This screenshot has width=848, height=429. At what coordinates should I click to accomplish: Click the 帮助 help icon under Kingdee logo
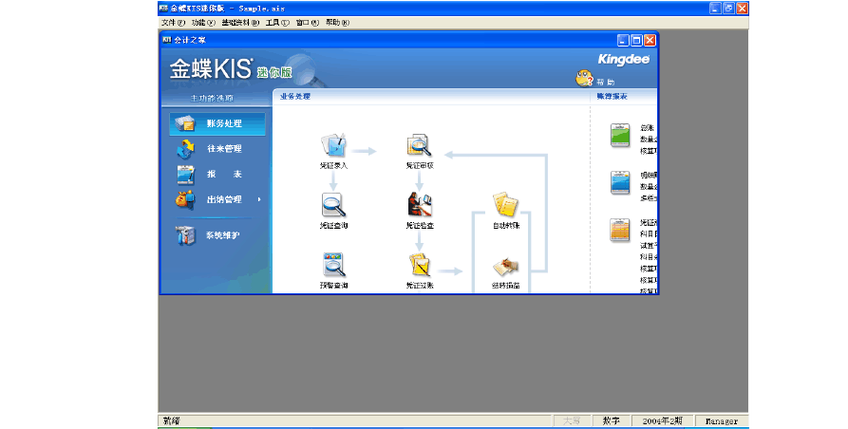coord(585,78)
